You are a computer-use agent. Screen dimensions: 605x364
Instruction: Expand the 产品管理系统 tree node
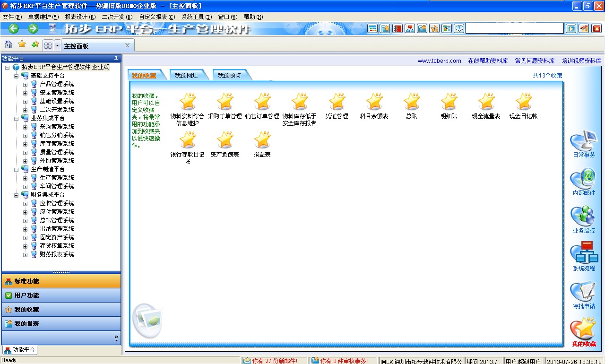pos(26,84)
